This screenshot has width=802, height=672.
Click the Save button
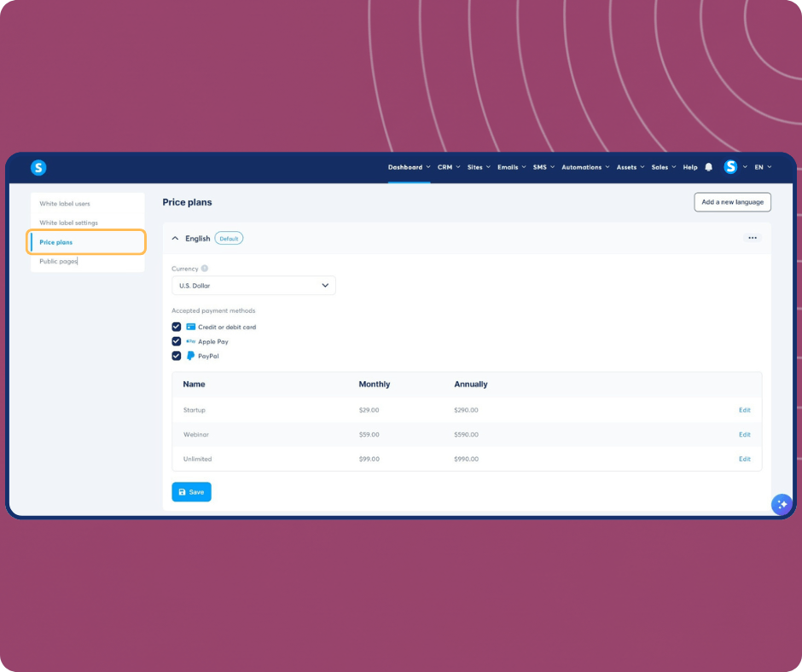coord(191,492)
